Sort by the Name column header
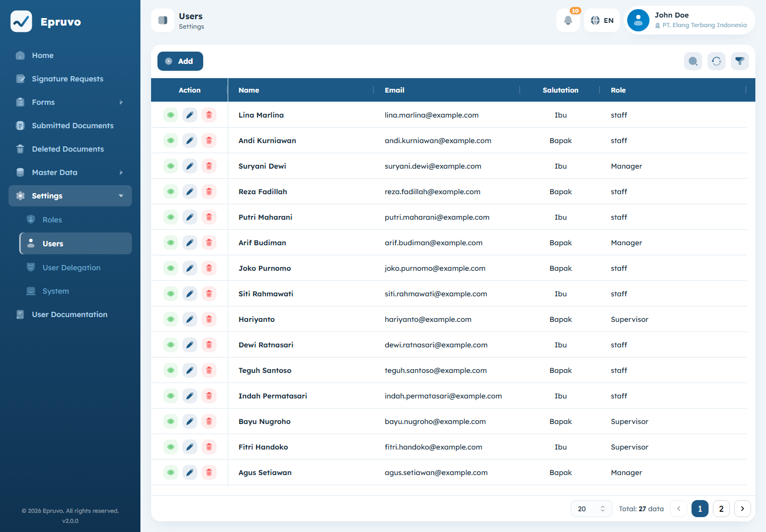 click(301, 90)
